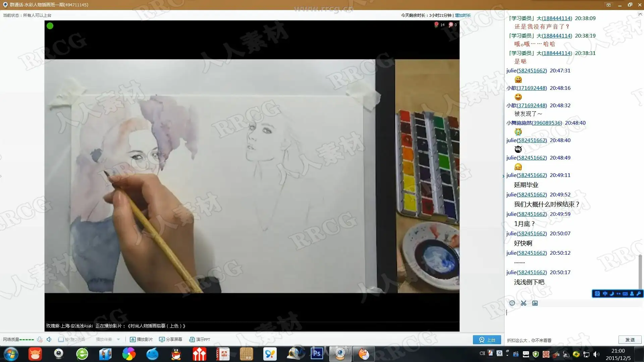
Task: Toggle the microphone mute icon
Action: point(40,340)
